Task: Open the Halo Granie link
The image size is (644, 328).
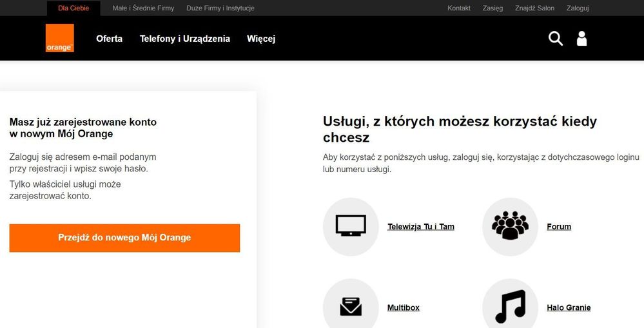Action: pos(569,307)
